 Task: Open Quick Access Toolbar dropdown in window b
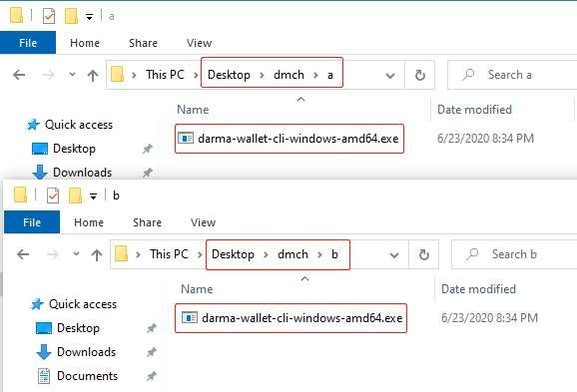94,196
